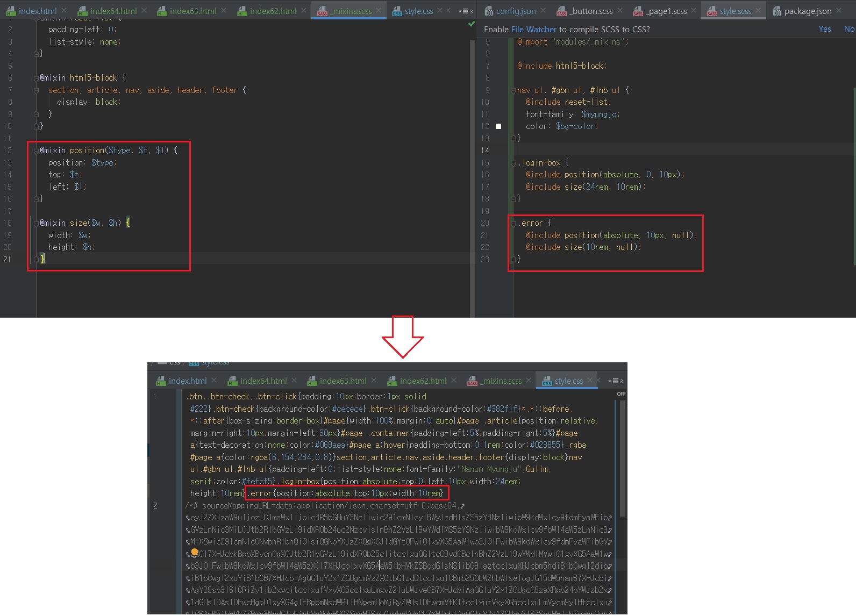Click the green inspection checkmark in the mixins editor

472,24
